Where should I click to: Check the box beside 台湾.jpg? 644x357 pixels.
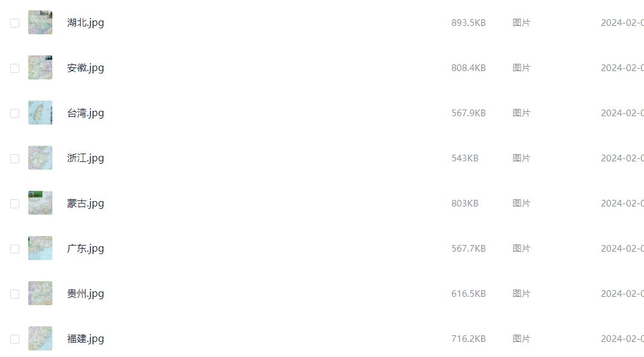[x=14, y=113]
